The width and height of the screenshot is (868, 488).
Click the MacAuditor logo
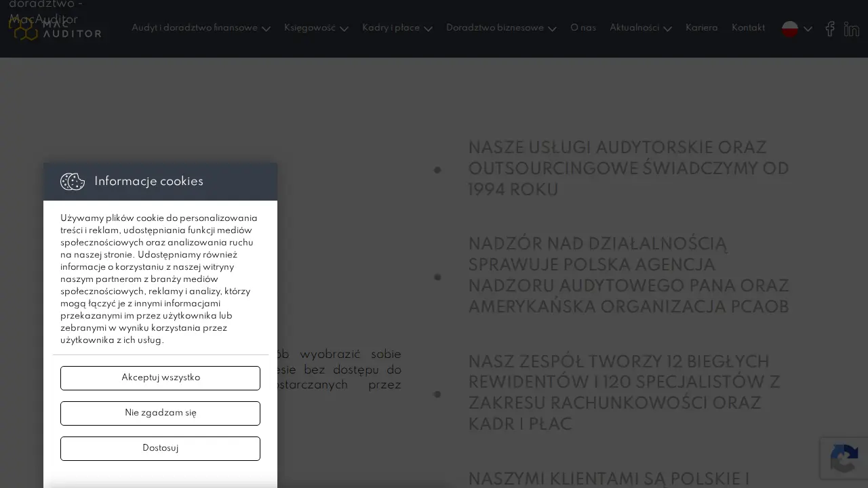pyautogui.click(x=55, y=28)
